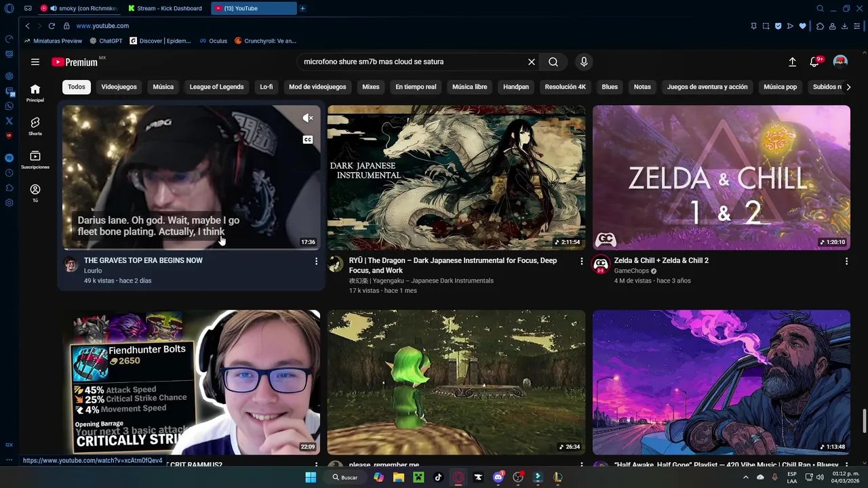Viewport: 868px width, 488px height.
Task: Open the YouTube account avatar menu
Action: click(x=840, y=62)
